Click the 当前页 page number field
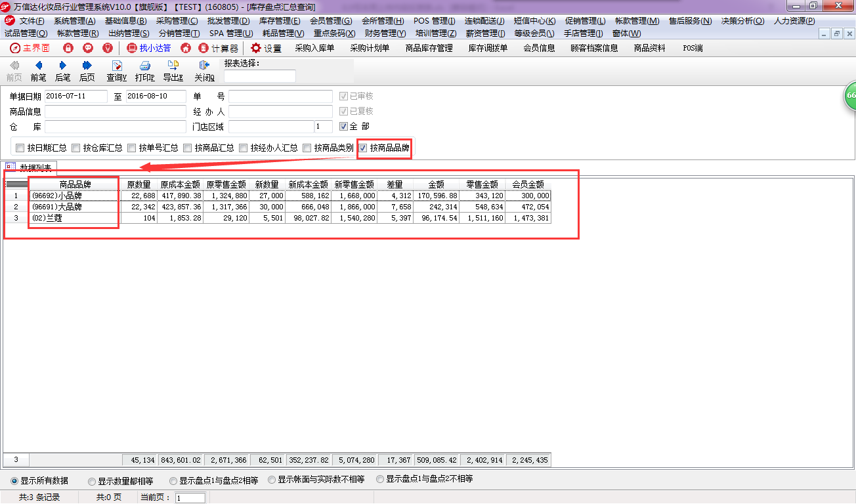 190,498
